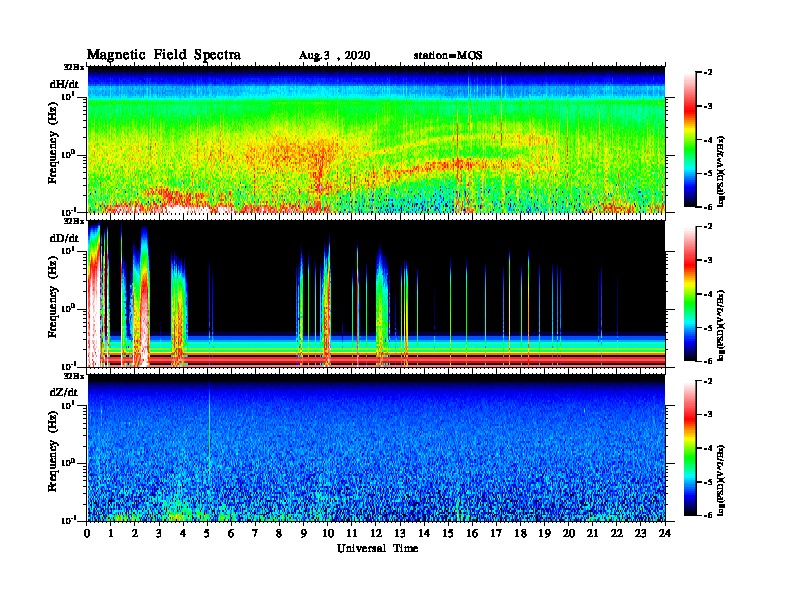The image size is (792, 612).
Task: Click the "station=MOS" label
Action: click(x=448, y=56)
